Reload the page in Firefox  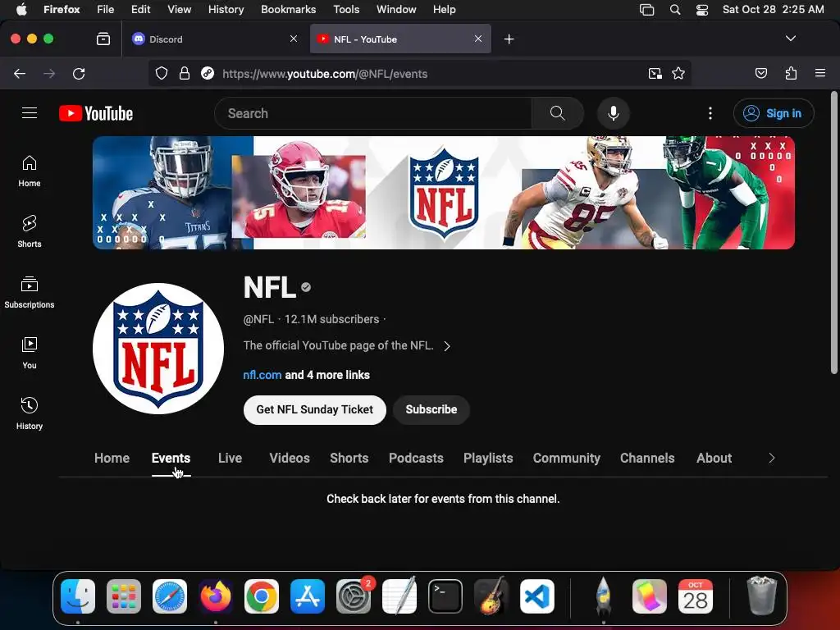click(79, 73)
